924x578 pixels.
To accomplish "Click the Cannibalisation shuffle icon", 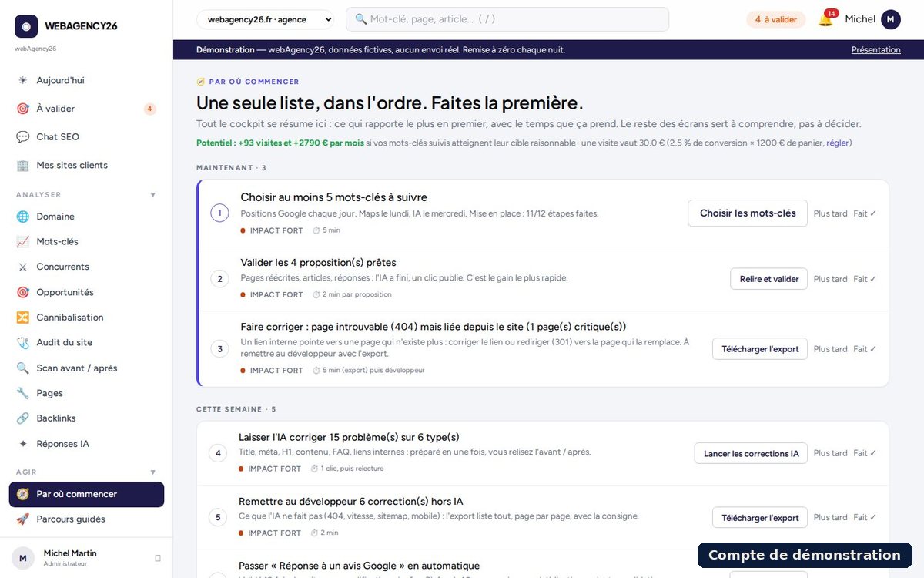I will pos(22,318).
